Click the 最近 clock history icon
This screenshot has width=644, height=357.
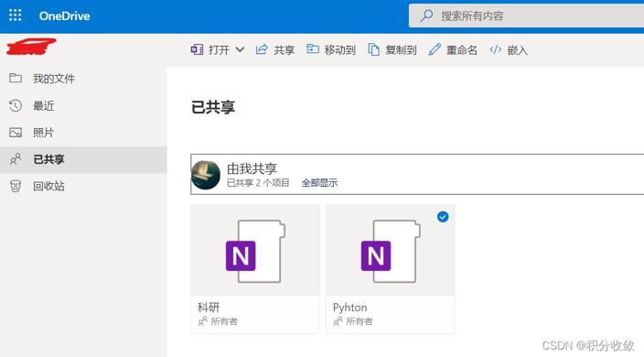[16, 105]
